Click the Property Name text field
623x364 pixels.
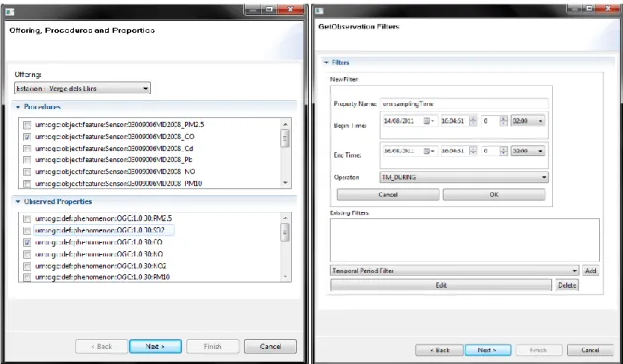pyautogui.click(x=465, y=104)
